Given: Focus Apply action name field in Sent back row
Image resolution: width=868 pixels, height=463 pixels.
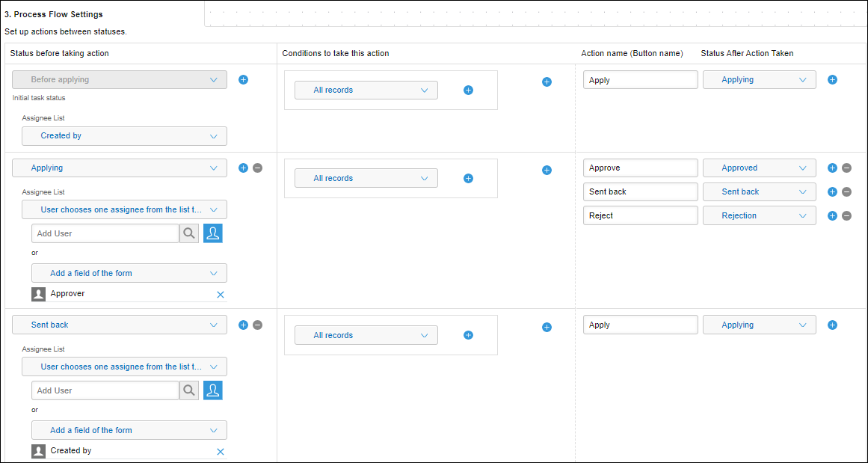Looking at the screenshot, I should [x=641, y=325].
